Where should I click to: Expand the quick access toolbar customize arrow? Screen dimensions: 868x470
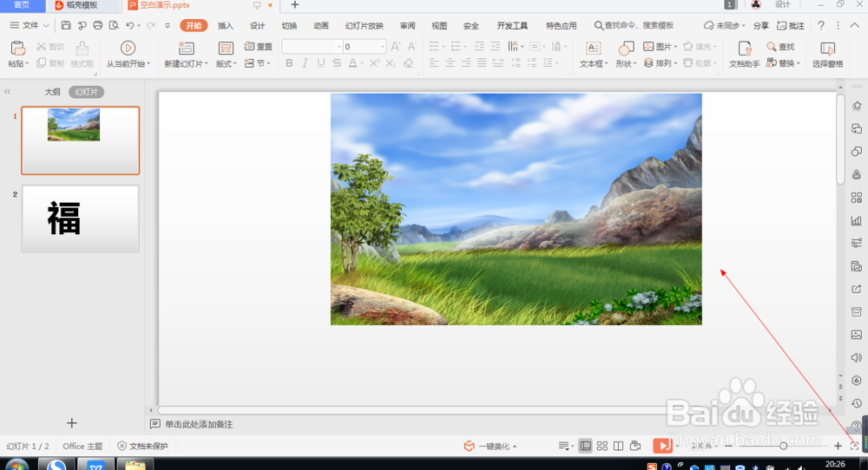pos(168,25)
